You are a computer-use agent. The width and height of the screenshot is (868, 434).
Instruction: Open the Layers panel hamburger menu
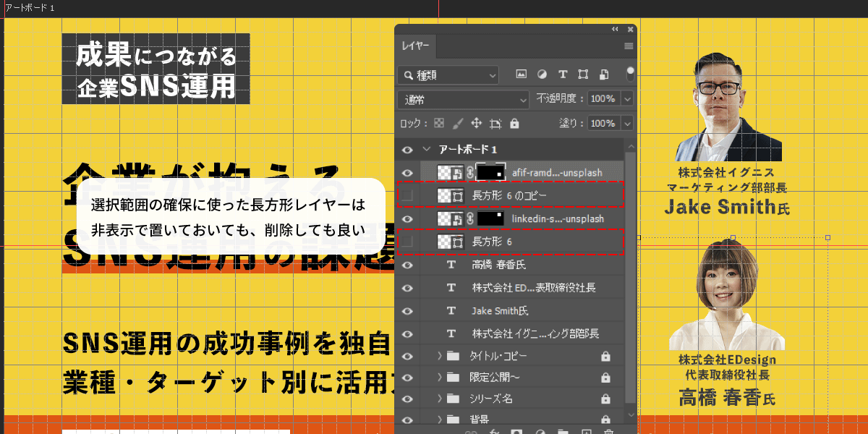click(x=629, y=46)
